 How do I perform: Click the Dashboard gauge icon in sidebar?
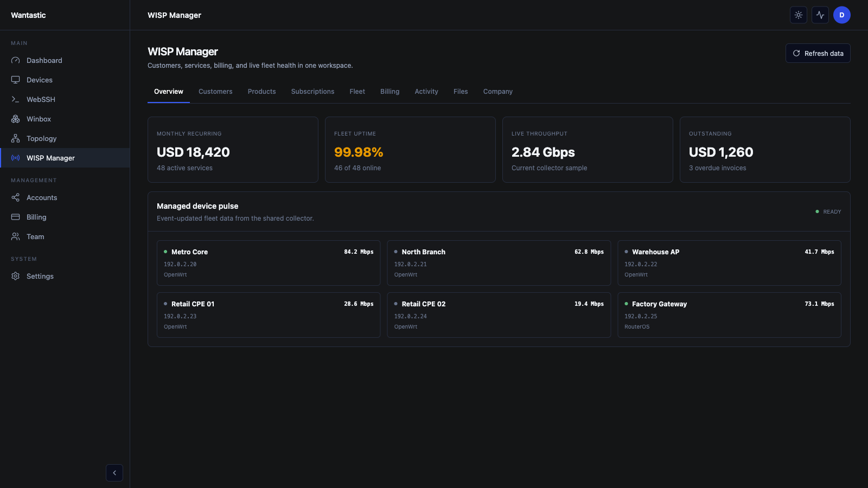click(15, 60)
